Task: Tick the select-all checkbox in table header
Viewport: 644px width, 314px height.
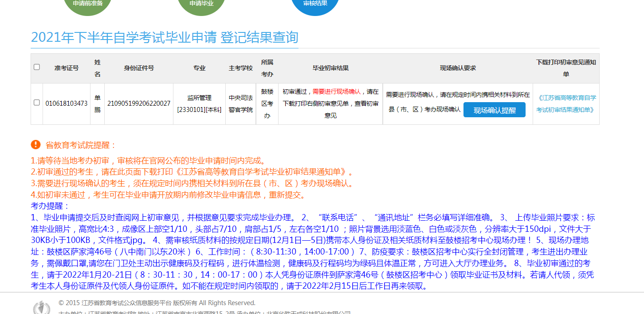Action: point(37,67)
